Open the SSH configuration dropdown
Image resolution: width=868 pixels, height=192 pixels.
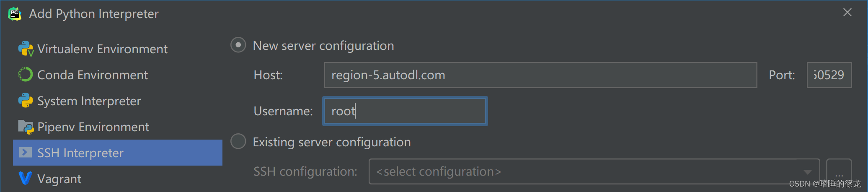pyautogui.click(x=594, y=171)
